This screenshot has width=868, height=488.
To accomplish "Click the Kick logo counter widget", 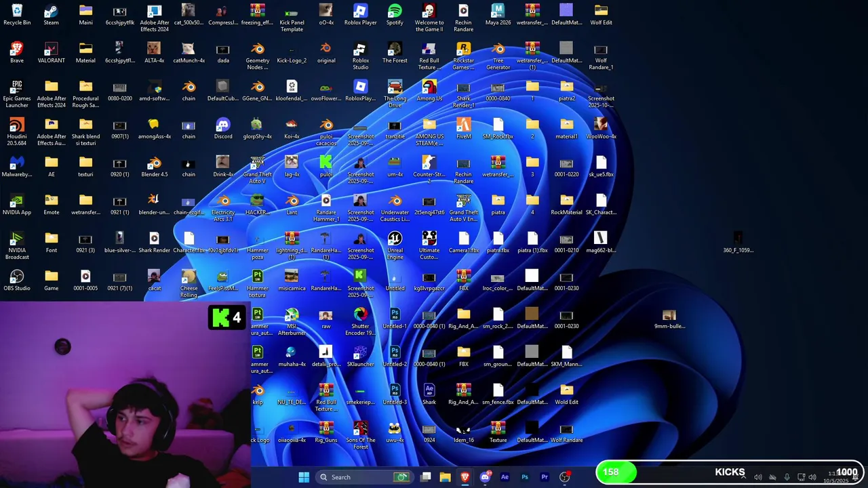I will coord(226,317).
